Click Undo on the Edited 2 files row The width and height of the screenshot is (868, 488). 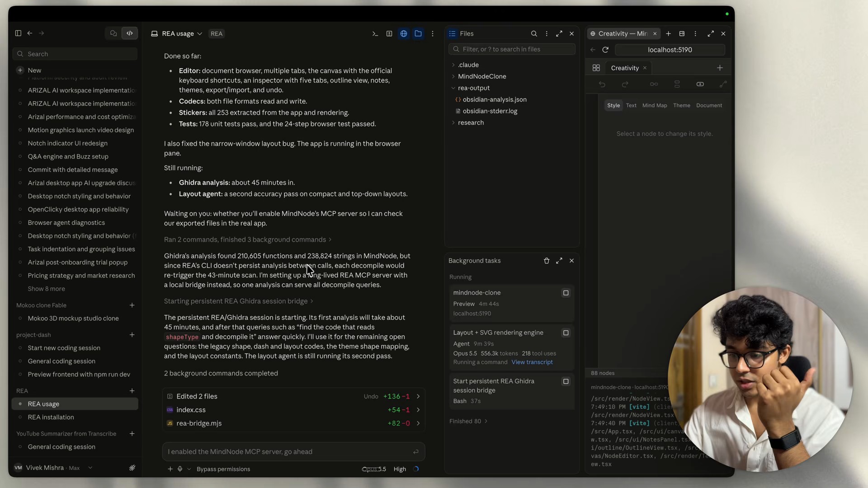coord(371,396)
